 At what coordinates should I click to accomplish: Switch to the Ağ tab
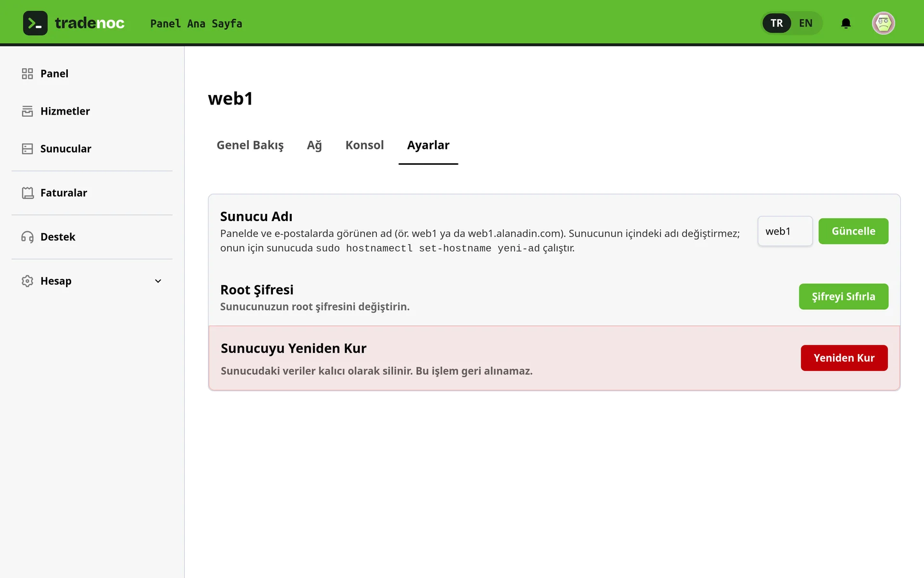314,145
